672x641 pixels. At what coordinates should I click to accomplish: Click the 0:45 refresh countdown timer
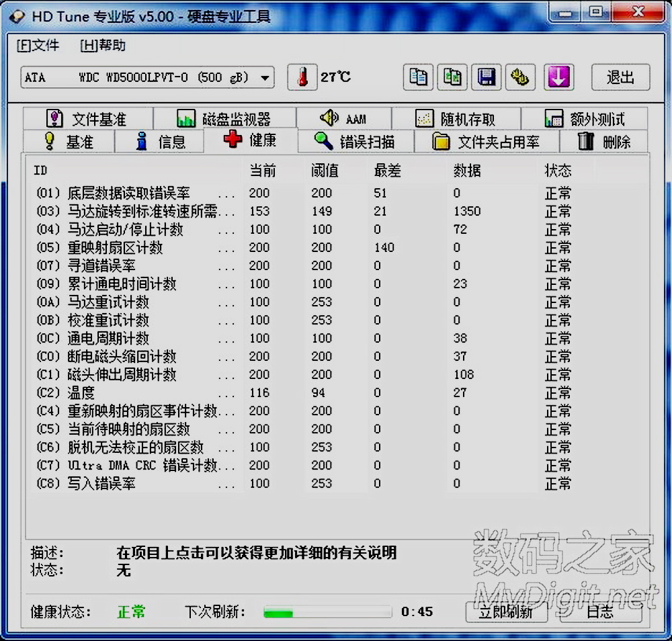coord(417,611)
